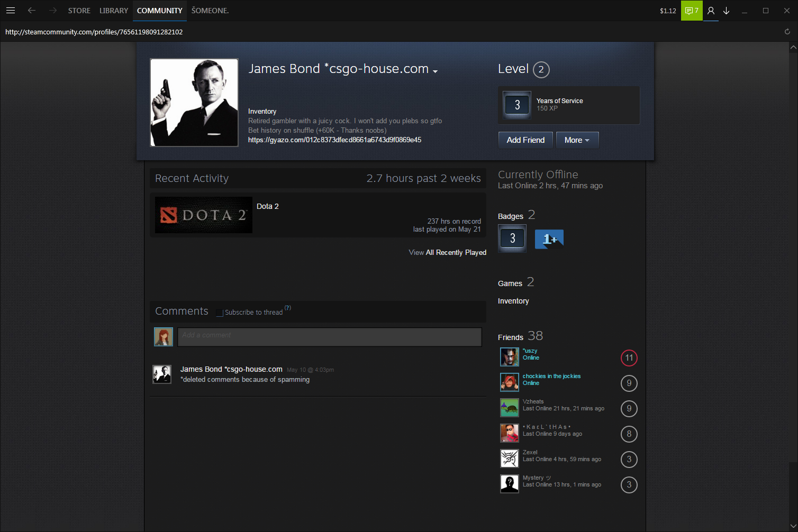
Task: Reload page with refresh icon
Action: coord(787,32)
